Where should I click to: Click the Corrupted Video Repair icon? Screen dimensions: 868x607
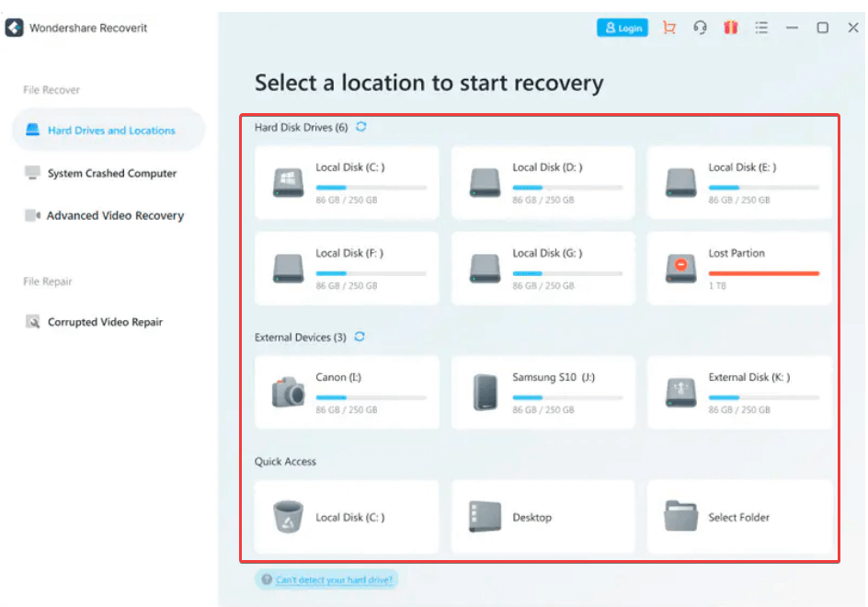coord(33,321)
